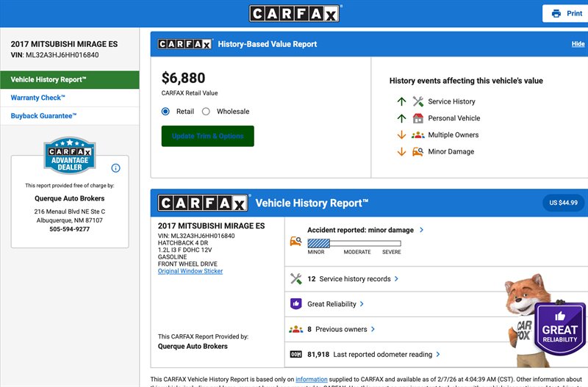The image size is (588, 387).
Task: Open the Warranty Check tab
Action: 38,98
